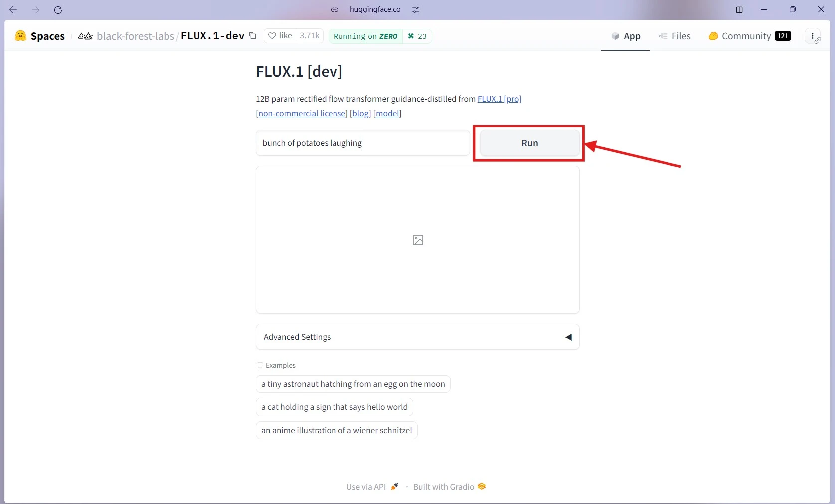Screen dimensions: 835x504
Task: Focus the prompt text input field
Action: (363, 143)
